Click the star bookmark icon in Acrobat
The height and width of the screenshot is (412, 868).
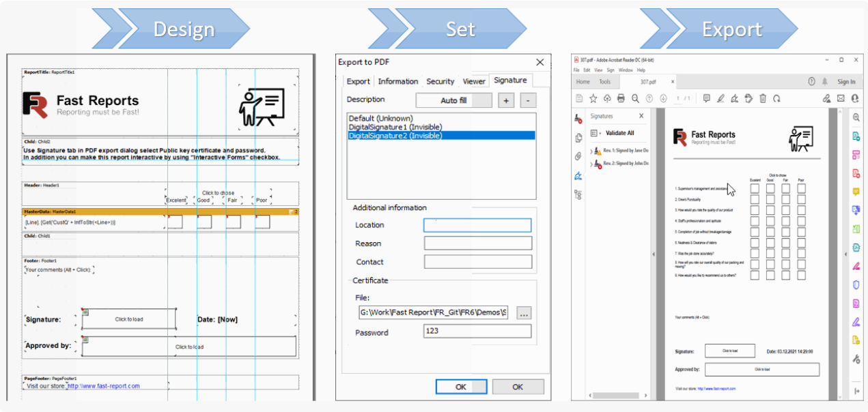tap(593, 98)
